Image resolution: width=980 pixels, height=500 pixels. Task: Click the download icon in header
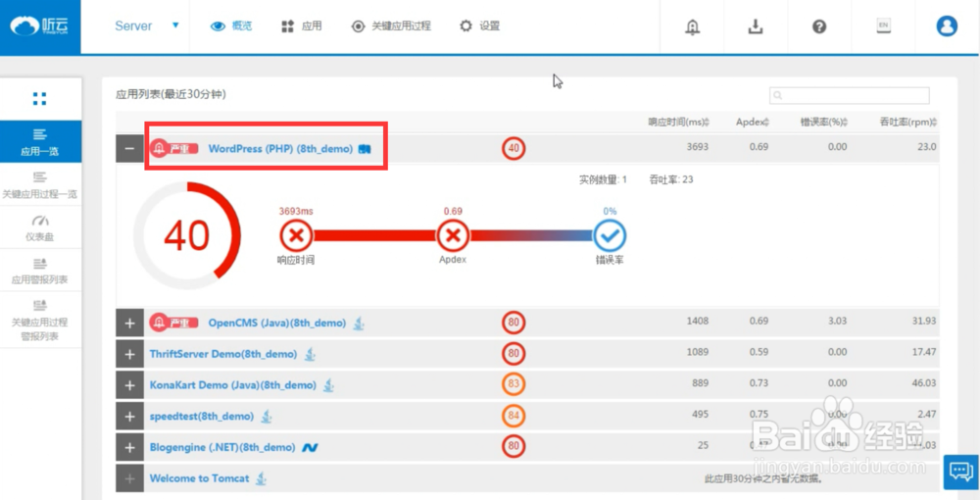pos(756,26)
